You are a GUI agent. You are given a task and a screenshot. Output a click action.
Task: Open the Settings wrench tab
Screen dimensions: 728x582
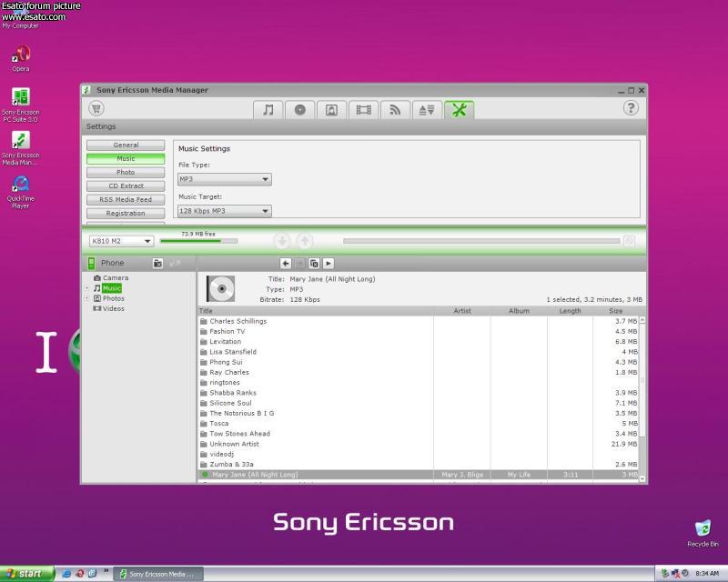coord(460,110)
